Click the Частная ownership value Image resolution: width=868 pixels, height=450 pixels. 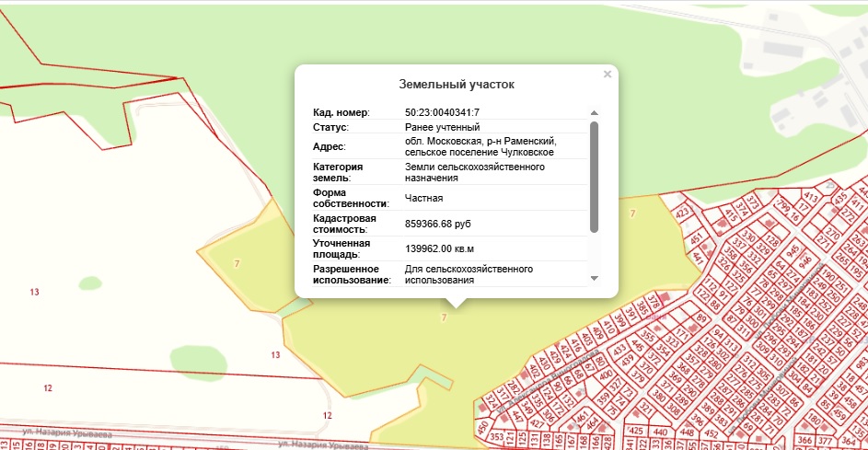tap(424, 198)
